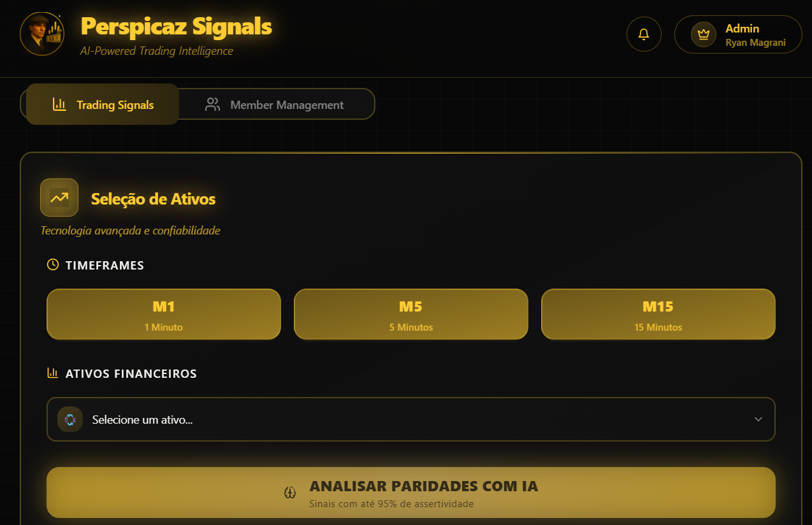Click the Perspicaz Signals title text
812x525 pixels.
(x=177, y=27)
